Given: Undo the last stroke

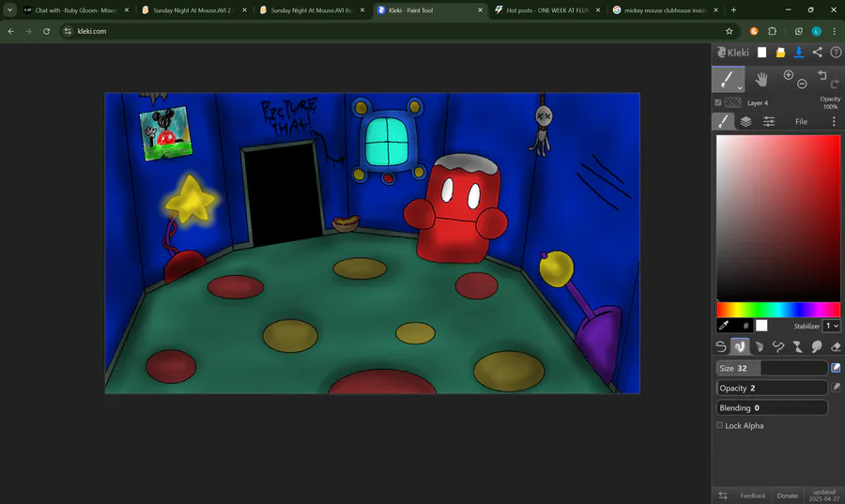Looking at the screenshot, I should (822, 75).
